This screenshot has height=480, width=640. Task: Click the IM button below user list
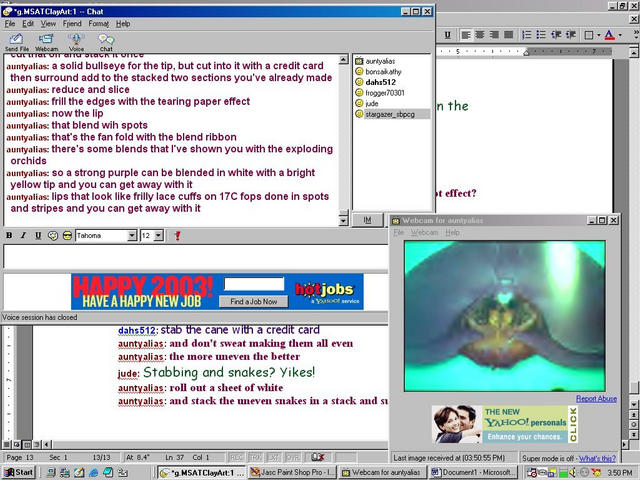(x=367, y=220)
